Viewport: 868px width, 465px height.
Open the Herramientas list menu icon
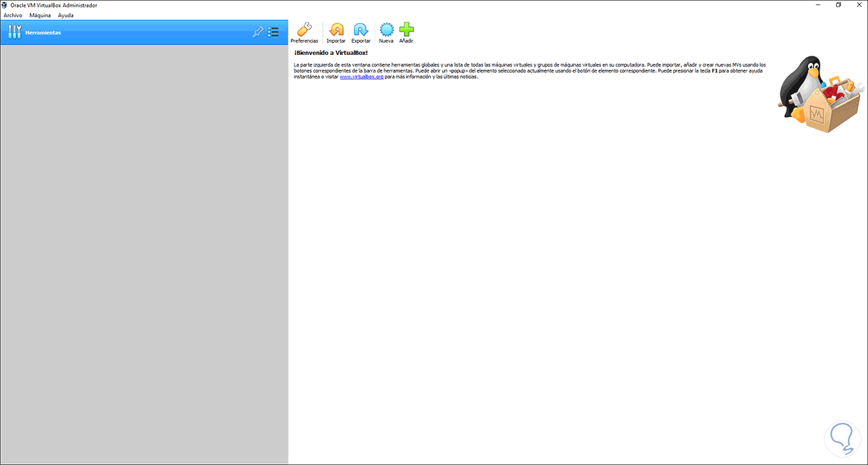pos(273,32)
